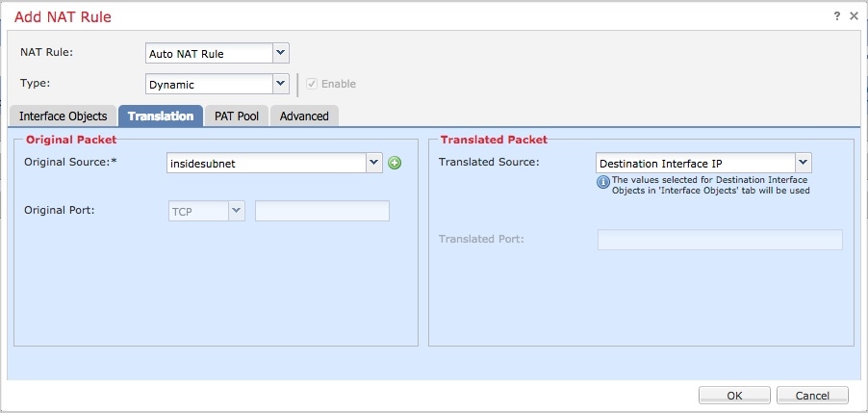Switch to the Interface Objects tab
The height and width of the screenshot is (413, 868).
(64, 116)
